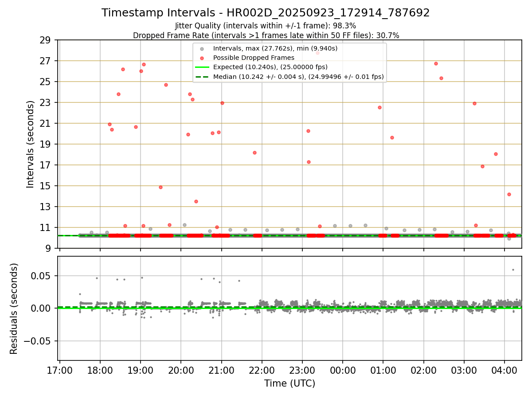
Task: Click the red dropped-frame point near 18 seconds before 22:00
Action: tap(254, 153)
